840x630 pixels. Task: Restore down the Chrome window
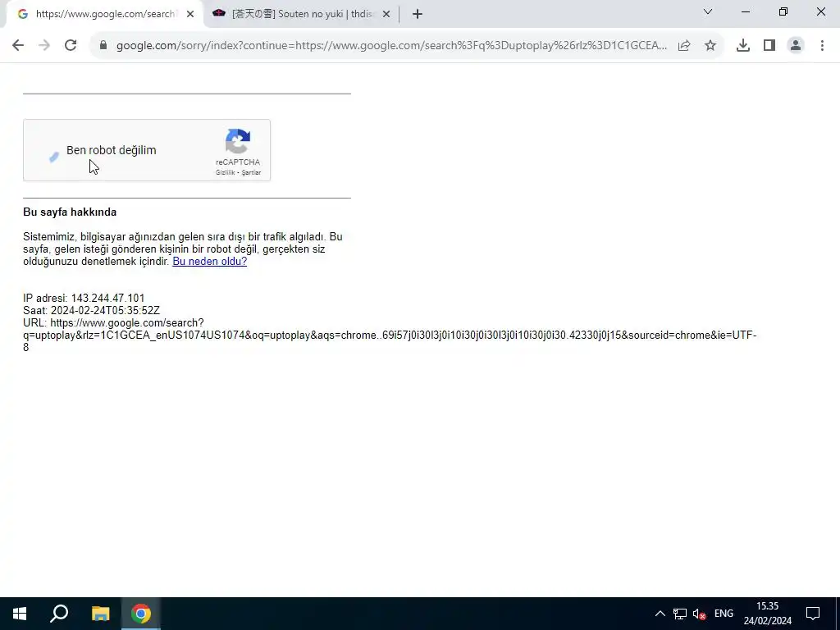click(x=783, y=11)
